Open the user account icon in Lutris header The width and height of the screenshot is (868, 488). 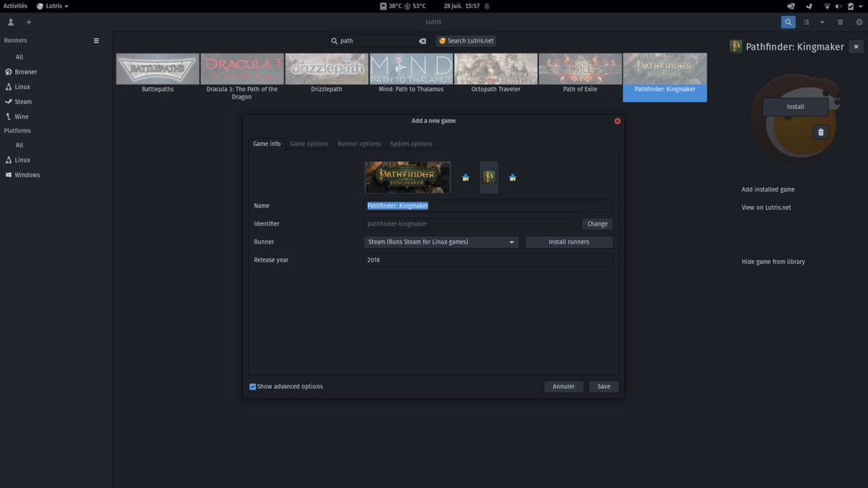coord(11,22)
